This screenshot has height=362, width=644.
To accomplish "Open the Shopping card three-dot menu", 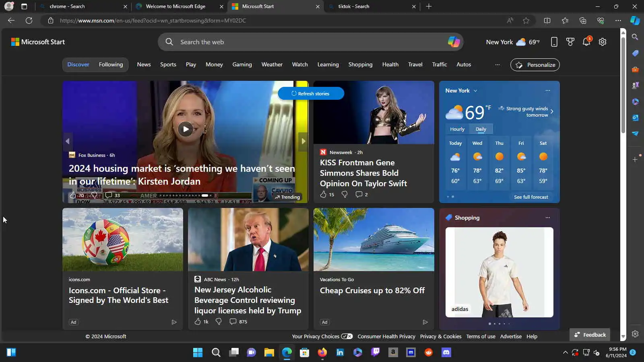I will pos(548,218).
